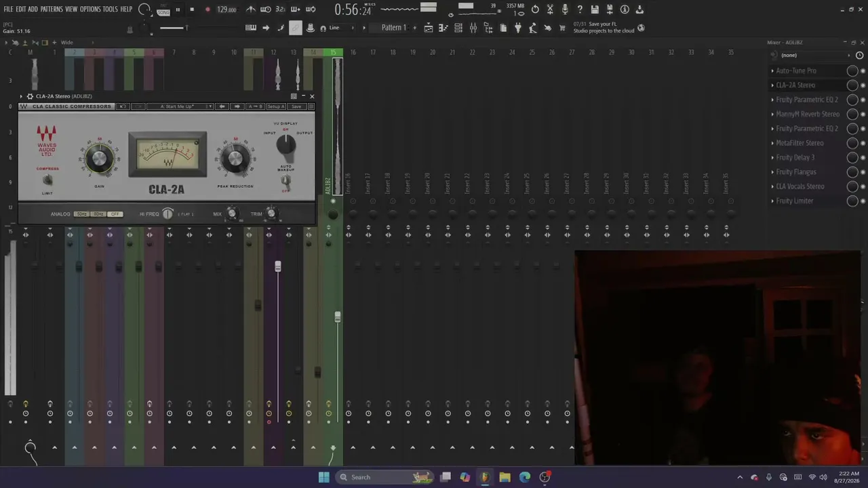The width and height of the screenshot is (868, 488).
Task: Click the download content library icon
Action: coord(639,9)
